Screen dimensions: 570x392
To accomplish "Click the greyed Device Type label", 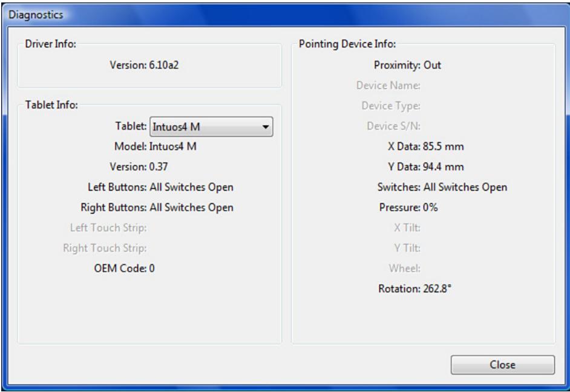I will (x=391, y=106).
